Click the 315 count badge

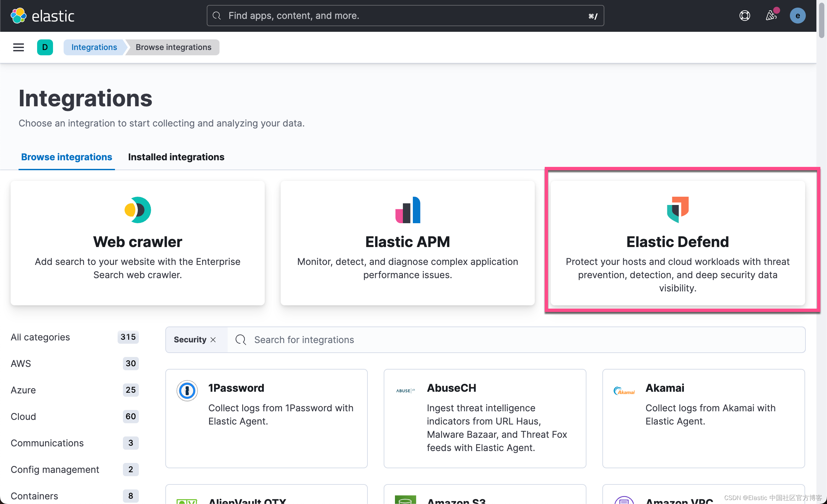click(128, 337)
